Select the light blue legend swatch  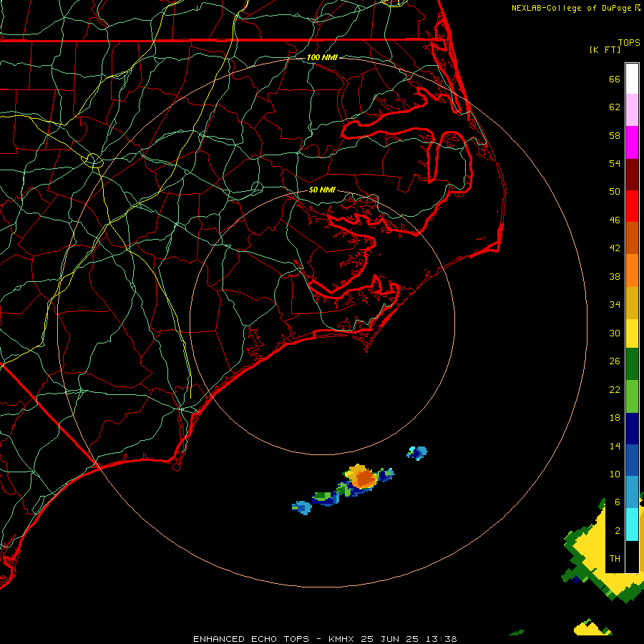(x=632, y=492)
